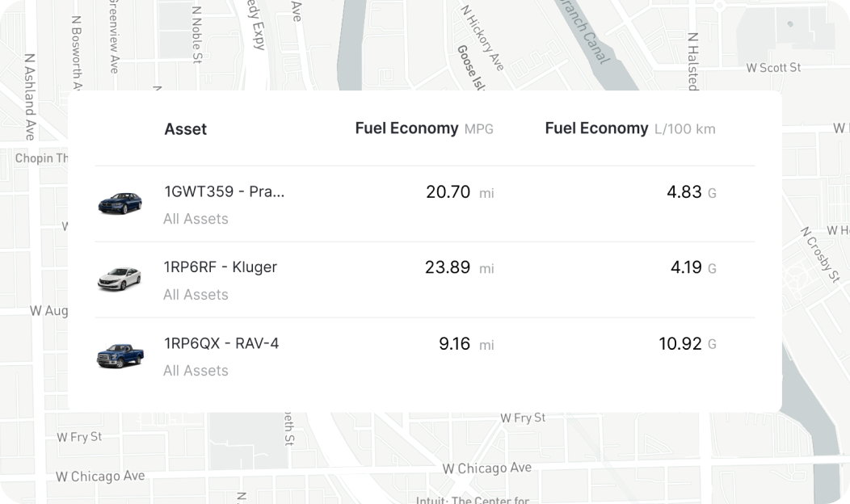Click W Scott St label on map
The height and width of the screenshot is (504, 850).
point(773,68)
